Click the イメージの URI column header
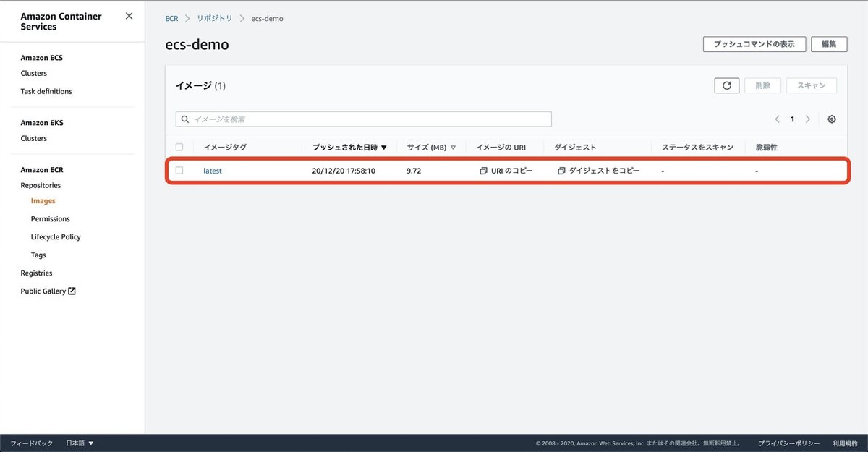 pos(501,147)
